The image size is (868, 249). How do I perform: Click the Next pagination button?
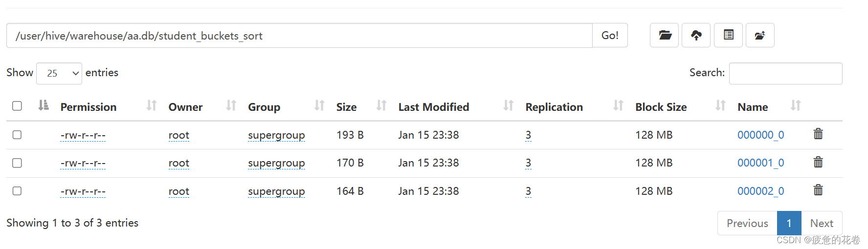point(821,223)
